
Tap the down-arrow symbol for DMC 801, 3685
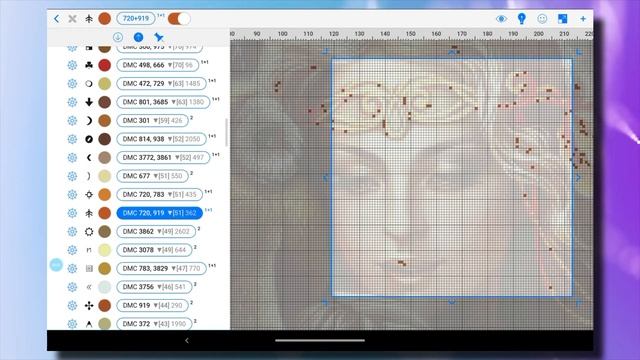pos(89,102)
